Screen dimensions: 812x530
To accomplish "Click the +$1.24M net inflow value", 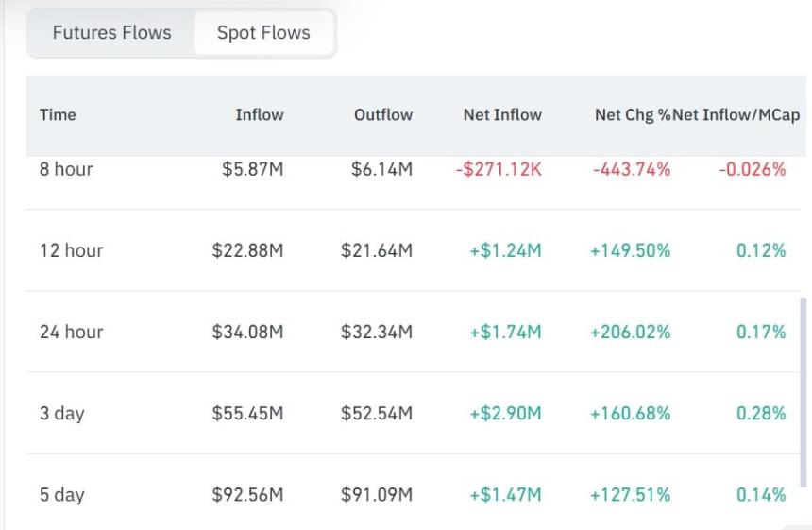I will 505,250.
